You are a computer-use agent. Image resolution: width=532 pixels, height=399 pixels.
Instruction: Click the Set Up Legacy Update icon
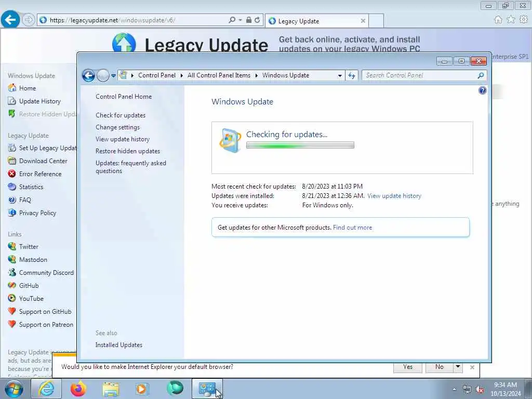tap(12, 148)
